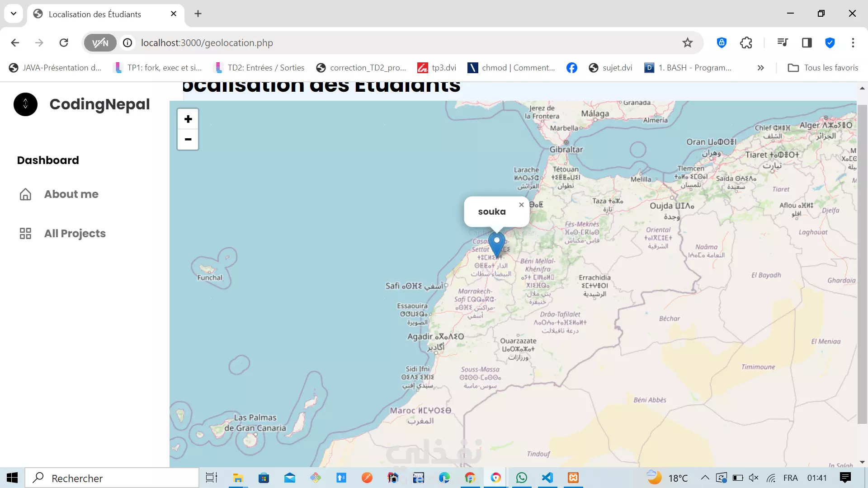Open File Explorer from taskbar

coord(238,478)
